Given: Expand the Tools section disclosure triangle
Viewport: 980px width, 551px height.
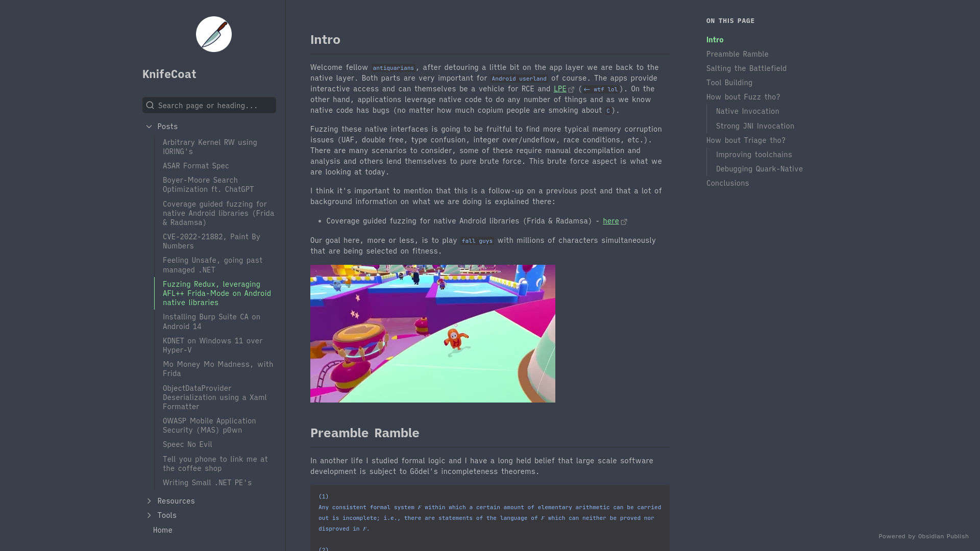Looking at the screenshot, I should click(x=149, y=515).
